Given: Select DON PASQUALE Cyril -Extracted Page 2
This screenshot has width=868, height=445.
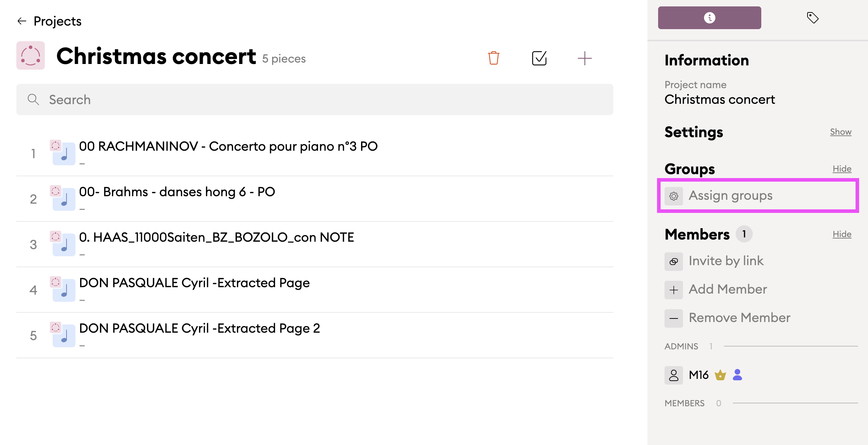Looking at the screenshot, I should point(199,329).
